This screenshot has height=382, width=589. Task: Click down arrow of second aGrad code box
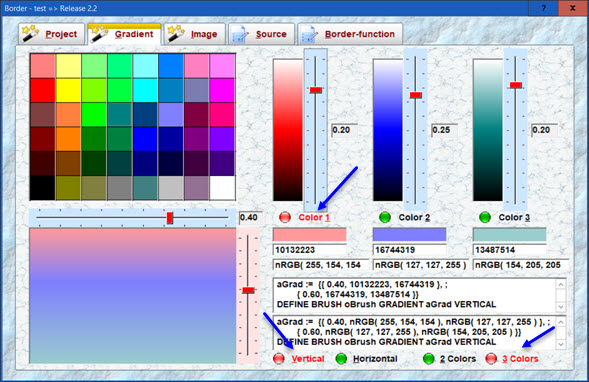561,344
